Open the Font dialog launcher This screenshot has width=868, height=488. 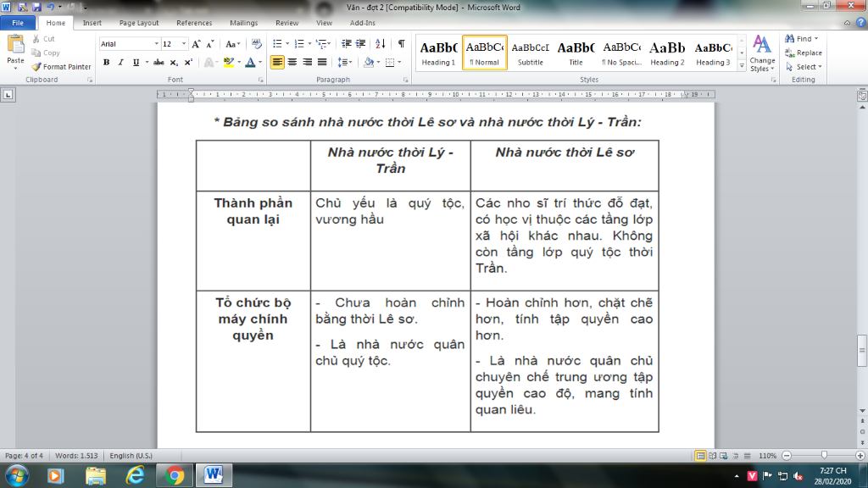point(261,80)
